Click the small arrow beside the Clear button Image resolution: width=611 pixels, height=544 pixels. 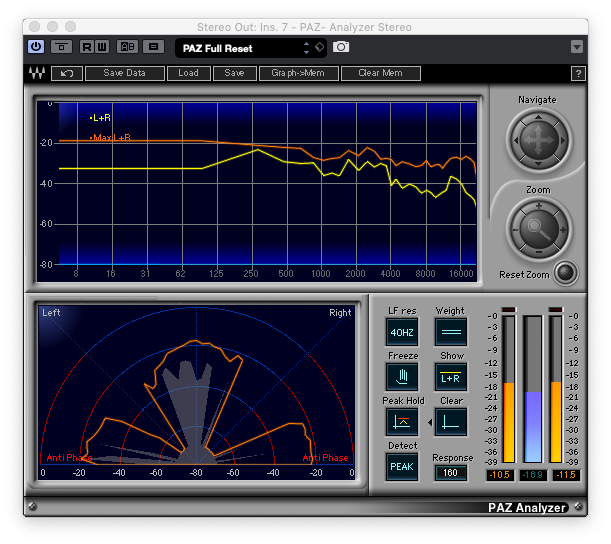[x=430, y=422]
